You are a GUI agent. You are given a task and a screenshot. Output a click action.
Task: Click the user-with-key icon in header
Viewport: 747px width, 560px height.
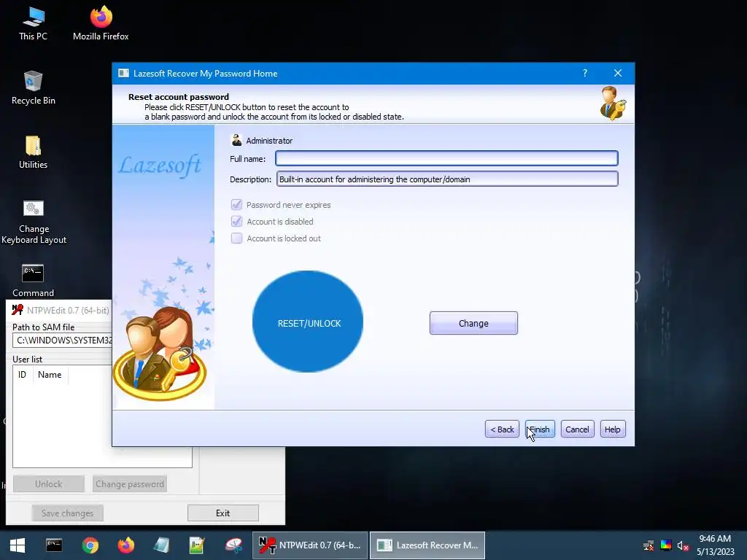tap(612, 104)
